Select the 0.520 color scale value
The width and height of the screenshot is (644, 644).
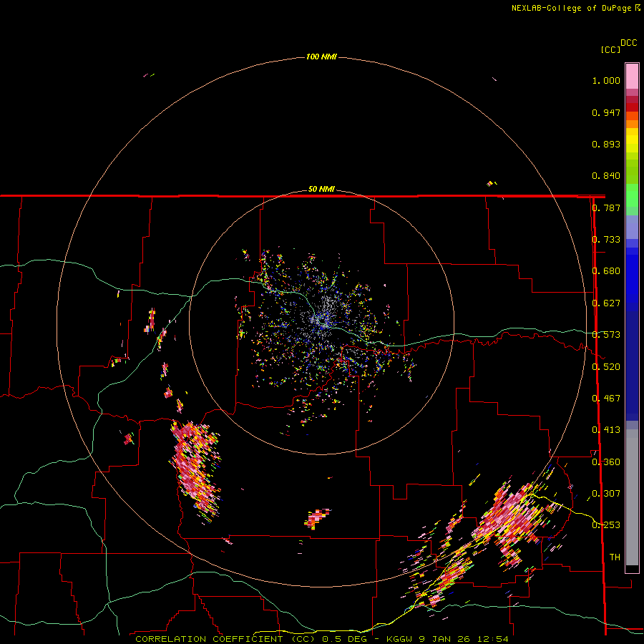click(606, 367)
